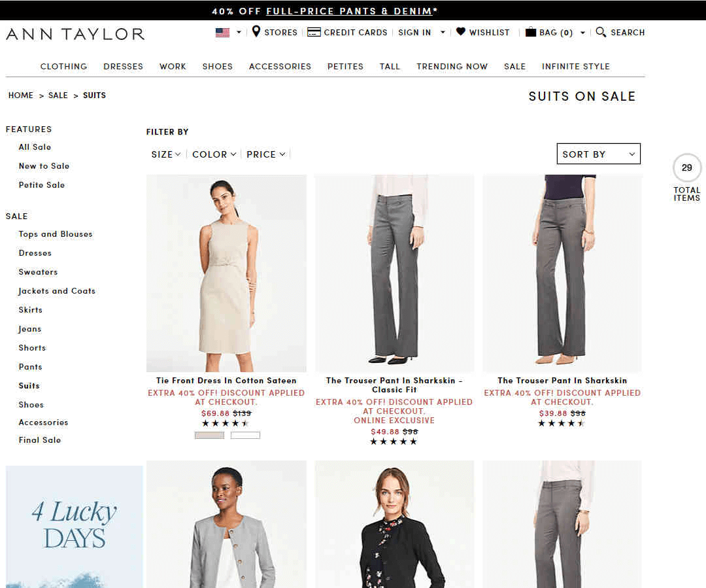This screenshot has width=706, height=588.
Task: Open the Work menu
Action: click(173, 66)
